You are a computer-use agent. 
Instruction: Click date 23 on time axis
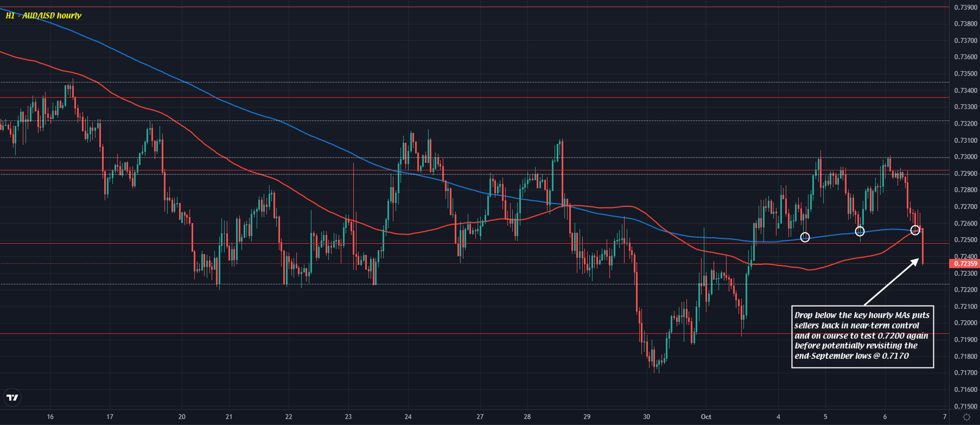(x=348, y=417)
